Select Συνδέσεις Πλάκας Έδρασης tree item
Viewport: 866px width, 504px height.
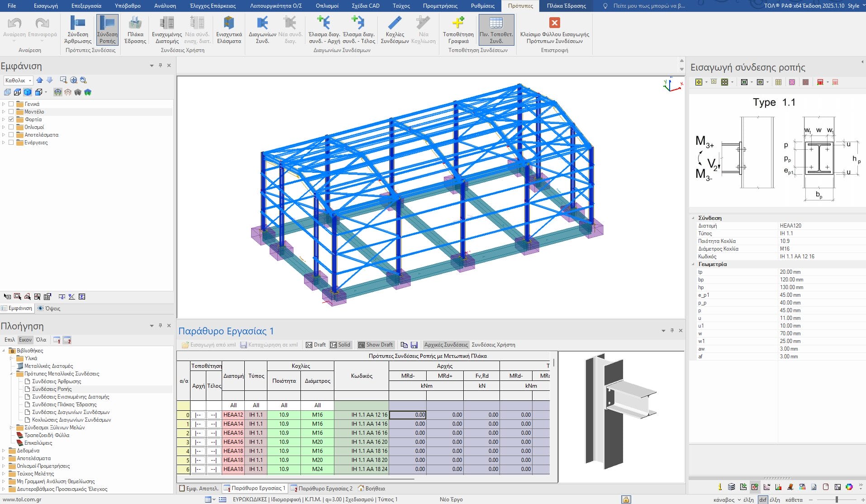pos(64,404)
